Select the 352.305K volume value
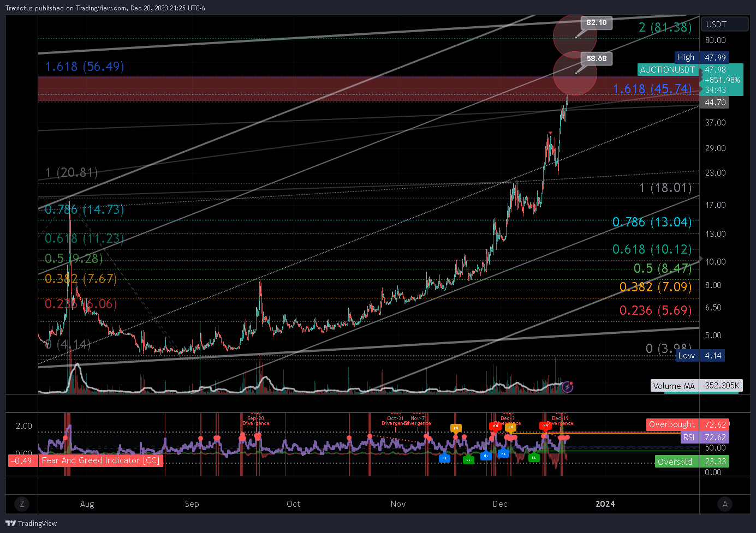756x533 pixels. point(722,386)
